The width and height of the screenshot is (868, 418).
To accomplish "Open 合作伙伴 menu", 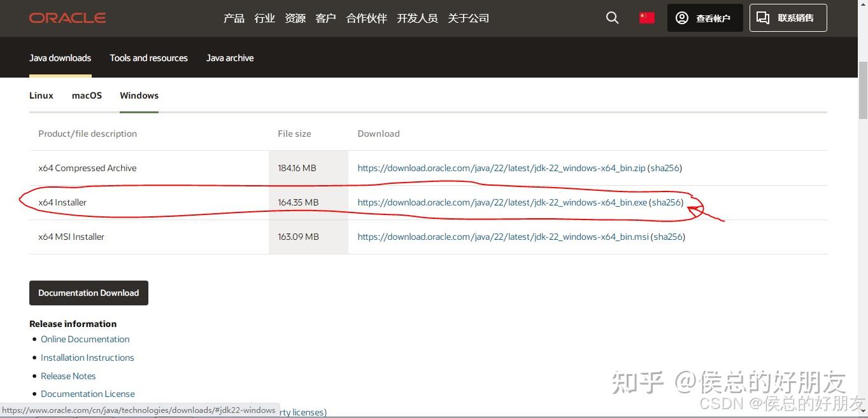I will [366, 18].
